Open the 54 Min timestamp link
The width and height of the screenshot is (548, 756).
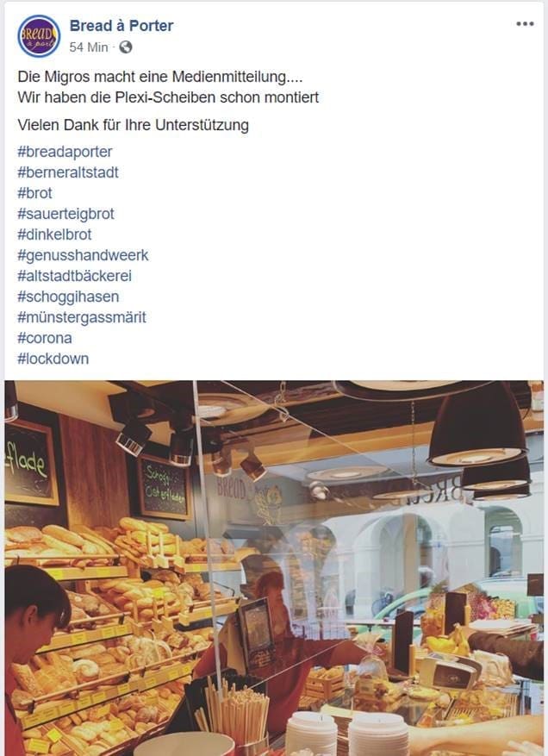(x=89, y=47)
